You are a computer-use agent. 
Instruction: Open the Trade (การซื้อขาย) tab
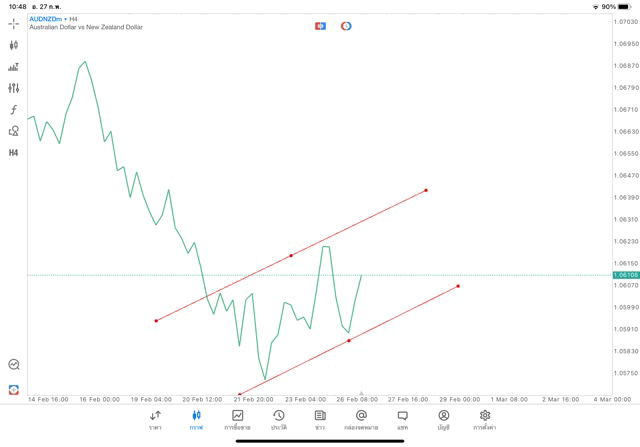238,419
